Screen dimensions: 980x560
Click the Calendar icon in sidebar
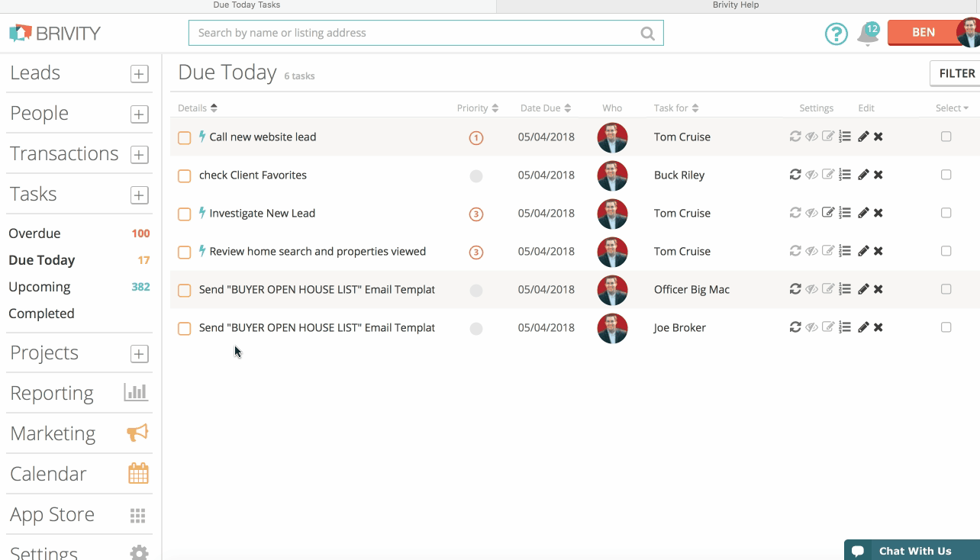(138, 473)
